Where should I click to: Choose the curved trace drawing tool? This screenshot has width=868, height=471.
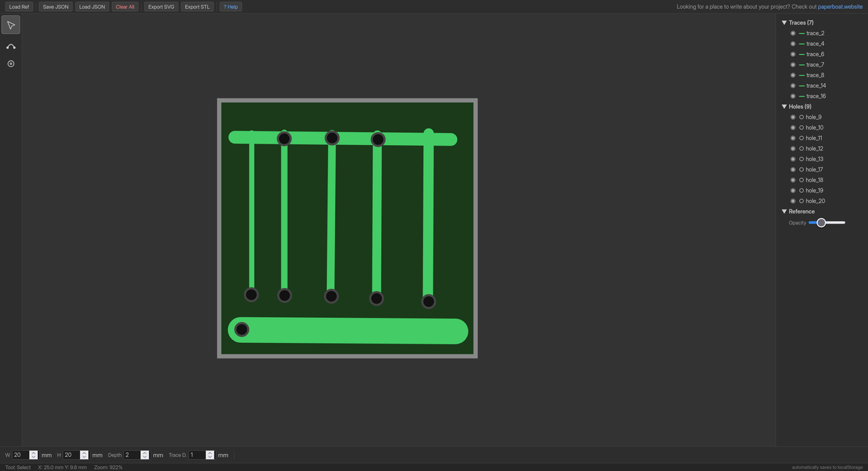[x=11, y=46]
